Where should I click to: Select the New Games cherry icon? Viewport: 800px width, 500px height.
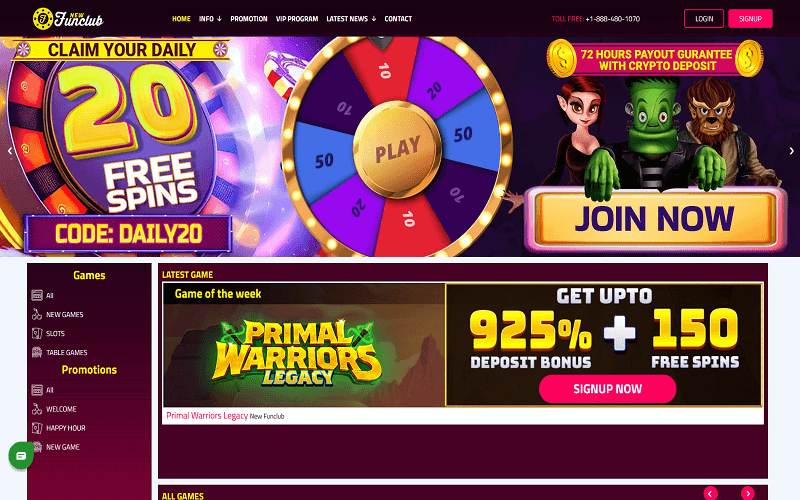(37, 314)
